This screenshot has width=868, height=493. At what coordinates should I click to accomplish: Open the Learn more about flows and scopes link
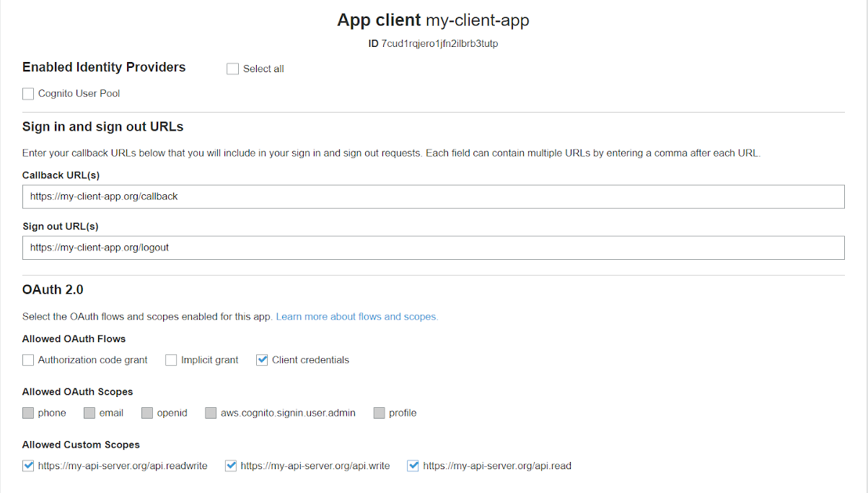356,316
